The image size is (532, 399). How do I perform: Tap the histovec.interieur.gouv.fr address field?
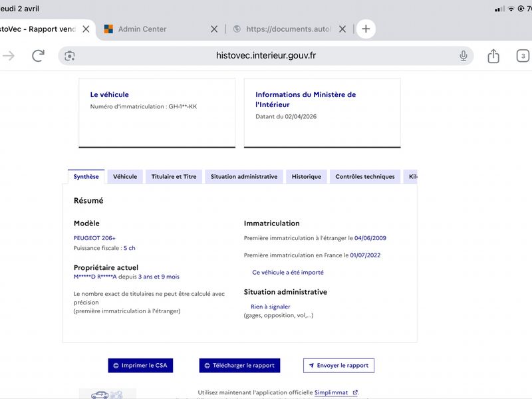pyautogui.click(x=265, y=56)
